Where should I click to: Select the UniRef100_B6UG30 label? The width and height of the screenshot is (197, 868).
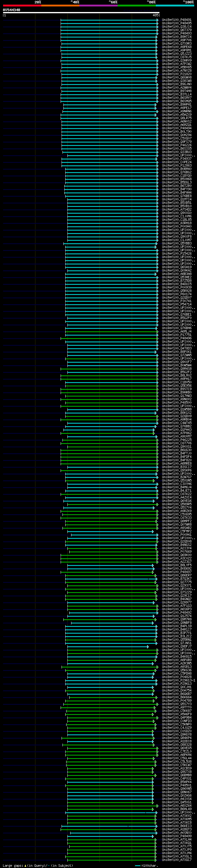(x=176, y=450)
